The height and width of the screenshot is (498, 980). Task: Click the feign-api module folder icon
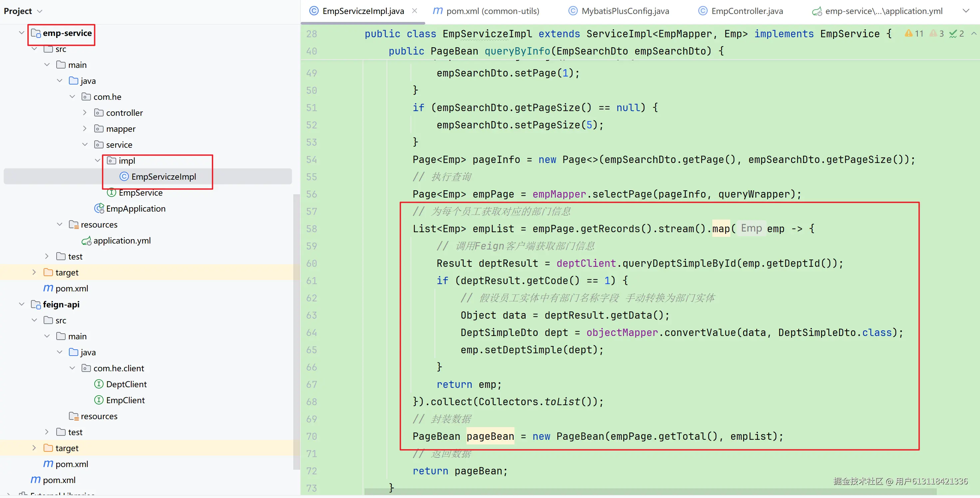(x=36, y=304)
